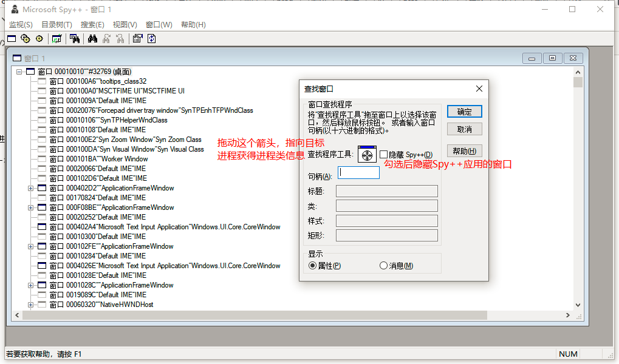Click the Log Messages toolbar icon
The width and height of the screenshot is (619, 364).
pos(57,39)
